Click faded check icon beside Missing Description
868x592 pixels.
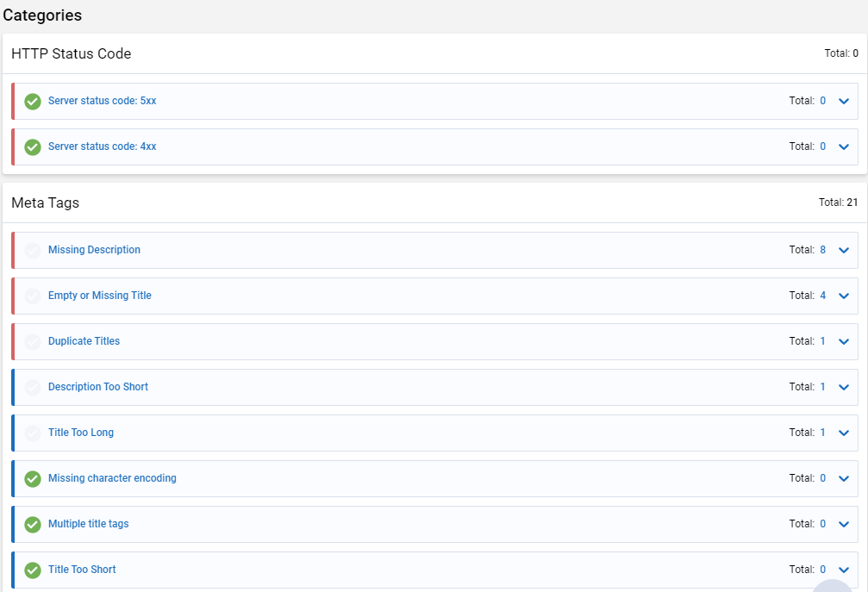click(x=33, y=251)
